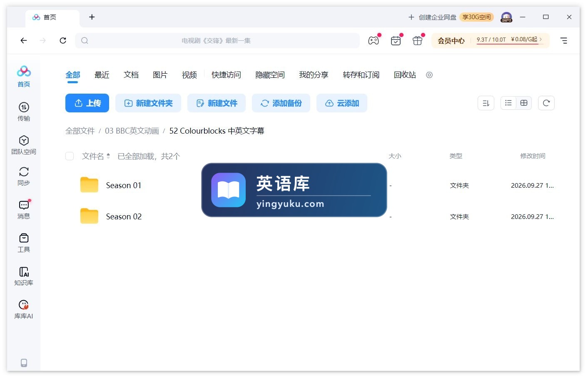
Task: Open a new tab with plus icon
Action: (x=92, y=17)
